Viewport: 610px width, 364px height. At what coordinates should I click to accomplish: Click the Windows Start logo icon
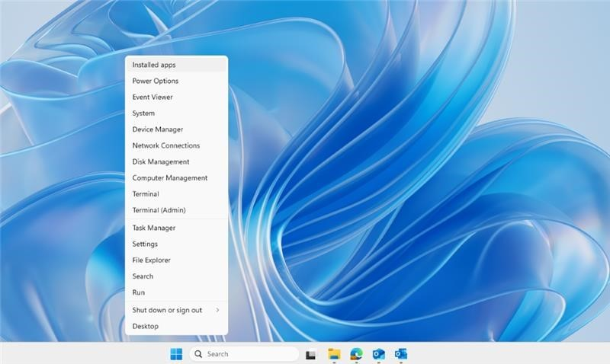pos(176,354)
